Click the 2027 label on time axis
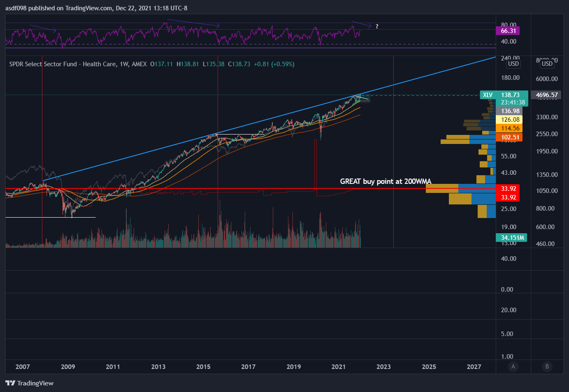 [x=474, y=367]
